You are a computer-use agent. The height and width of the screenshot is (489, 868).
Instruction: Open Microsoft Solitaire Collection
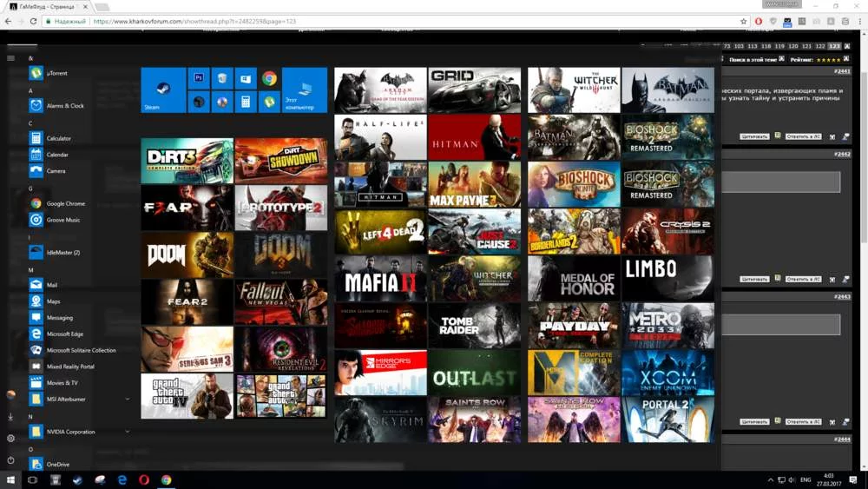click(79, 350)
